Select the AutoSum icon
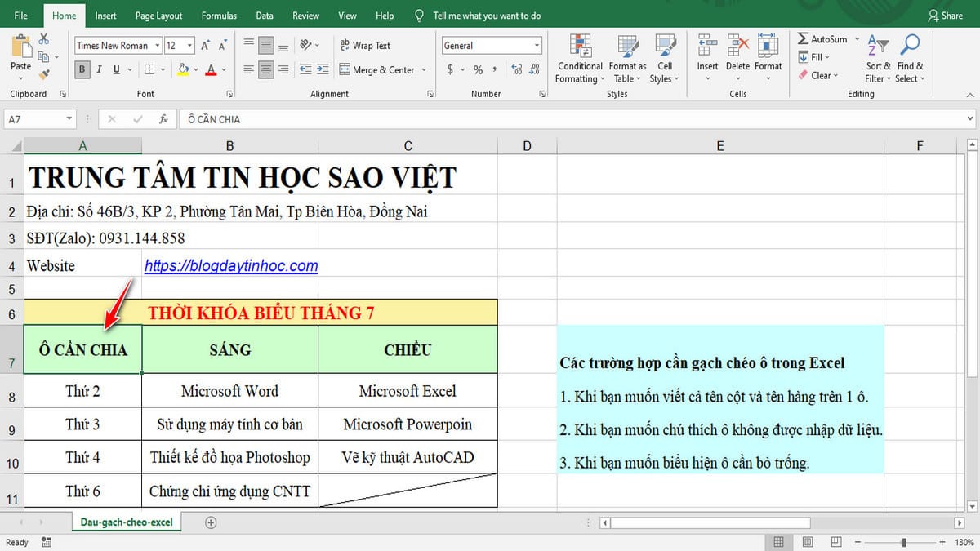The image size is (980, 551). pos(804,38)
